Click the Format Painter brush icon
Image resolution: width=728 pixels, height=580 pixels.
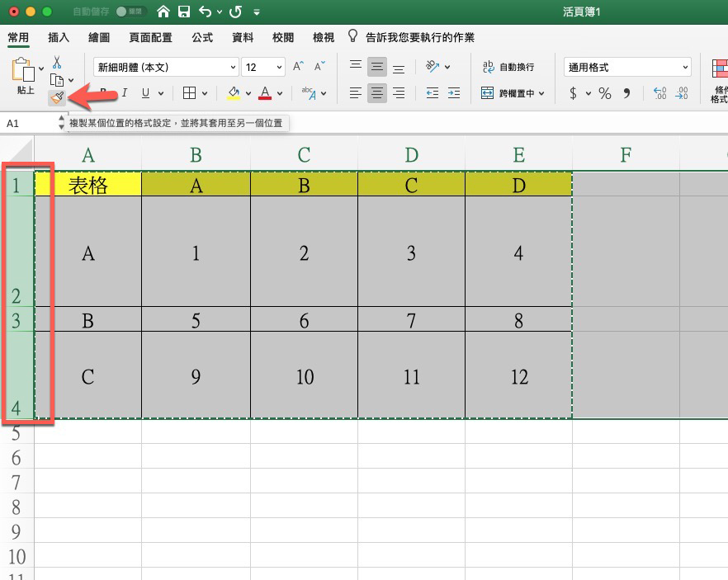coord(57,97)
